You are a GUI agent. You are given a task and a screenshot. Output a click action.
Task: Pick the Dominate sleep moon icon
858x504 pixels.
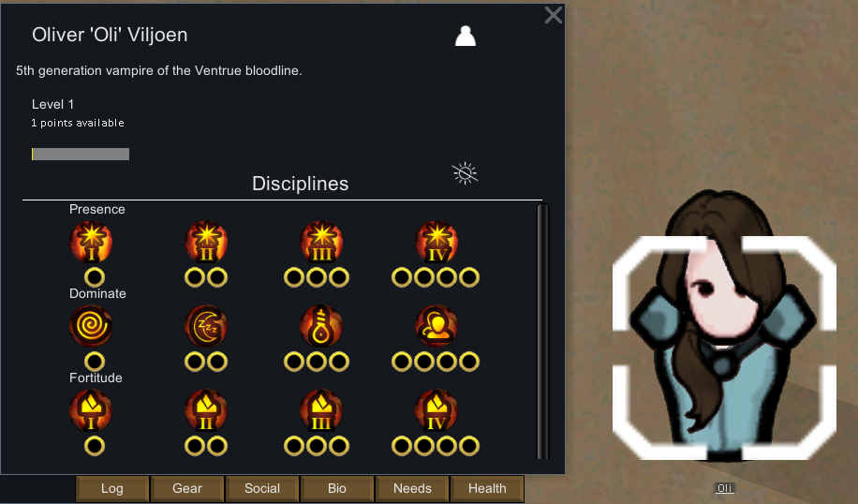[x=206, y=326]
